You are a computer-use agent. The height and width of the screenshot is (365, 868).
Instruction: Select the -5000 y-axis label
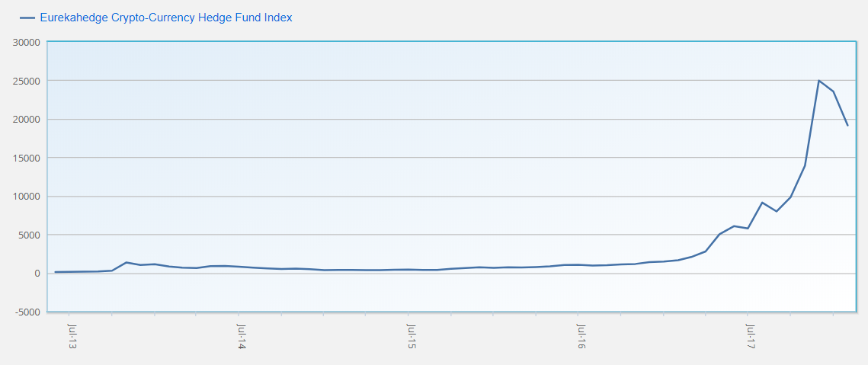click(x=27, y=312)
